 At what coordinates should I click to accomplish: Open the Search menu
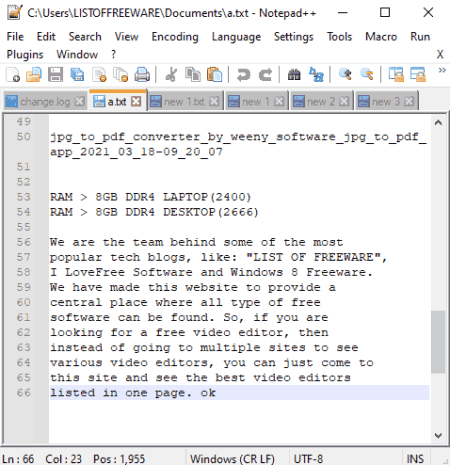pos(85,36)
